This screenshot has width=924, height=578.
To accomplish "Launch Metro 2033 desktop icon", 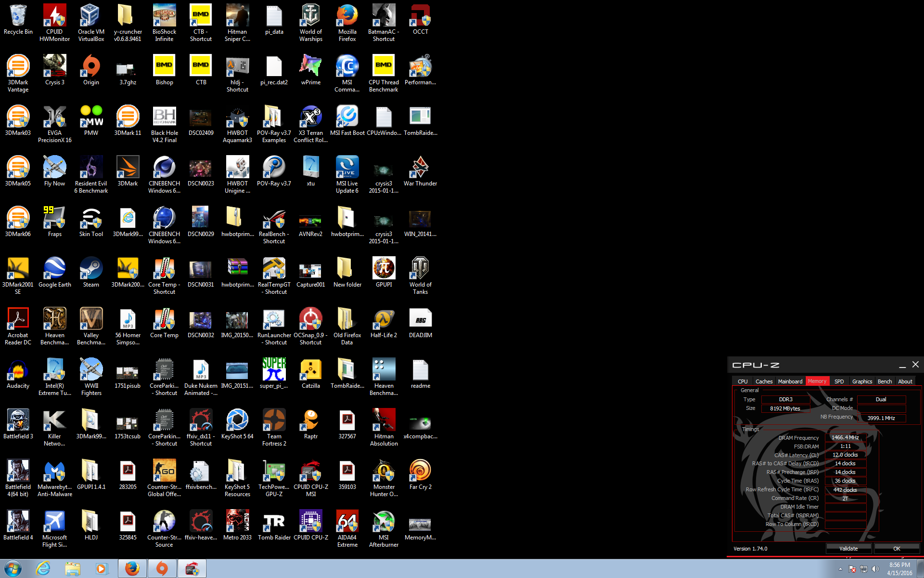I will pyautogui.click(x=237, y=525).
